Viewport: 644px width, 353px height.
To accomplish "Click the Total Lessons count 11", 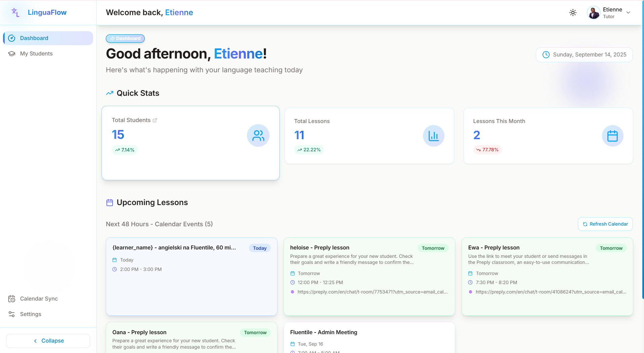I will (299, 135).
